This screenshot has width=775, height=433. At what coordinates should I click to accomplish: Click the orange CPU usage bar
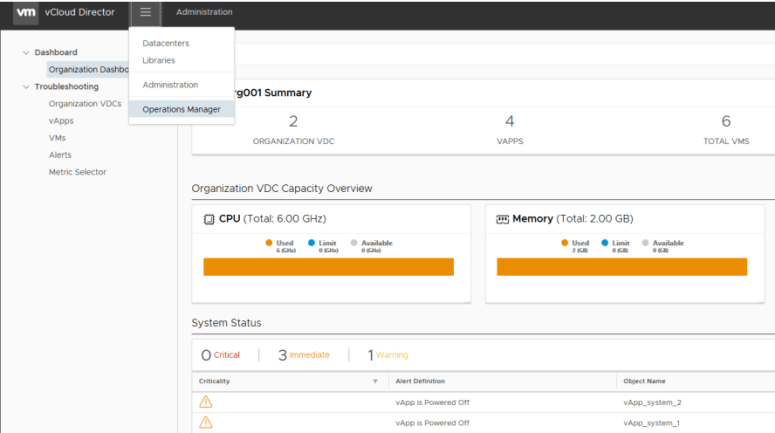coord(328,267)
